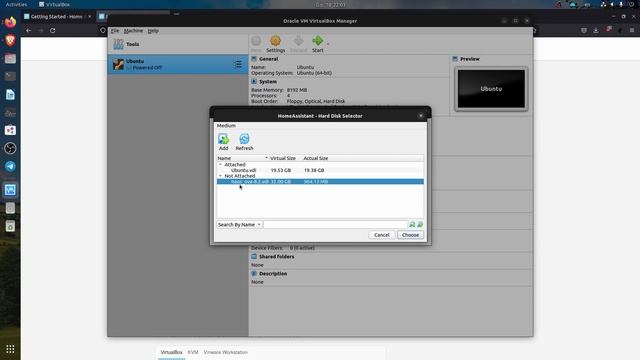This screenshot has height=360, width=640.
Task: Launch Firefox from the dock
Action: click(10, 22)
